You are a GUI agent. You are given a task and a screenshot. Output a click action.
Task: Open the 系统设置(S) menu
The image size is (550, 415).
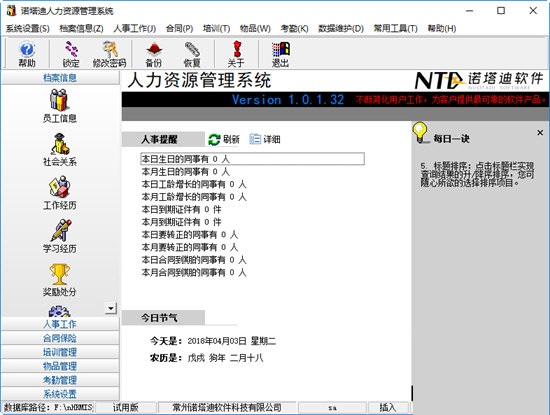click(28, 28)
